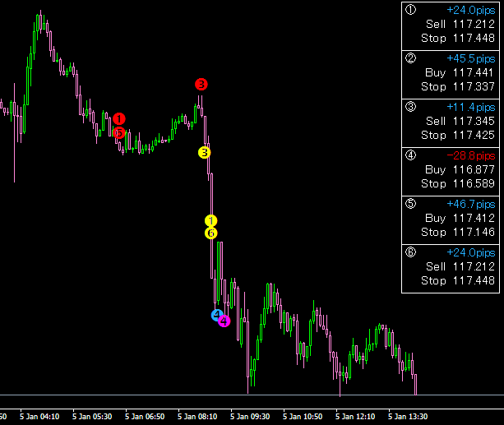Click the 5 Jan 13:30 time axis label
Screen dimensions: 504x425
(409, 416)
